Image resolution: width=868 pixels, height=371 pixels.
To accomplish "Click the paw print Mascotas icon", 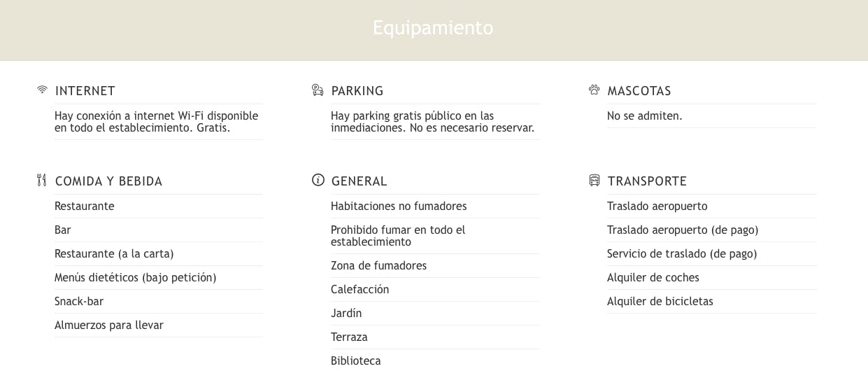I will 594,90.
